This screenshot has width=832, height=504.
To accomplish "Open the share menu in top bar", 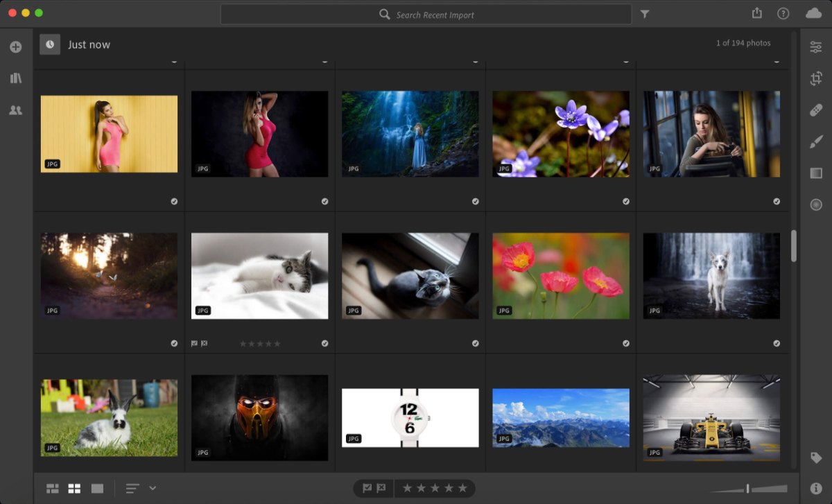I will [756, 13].
